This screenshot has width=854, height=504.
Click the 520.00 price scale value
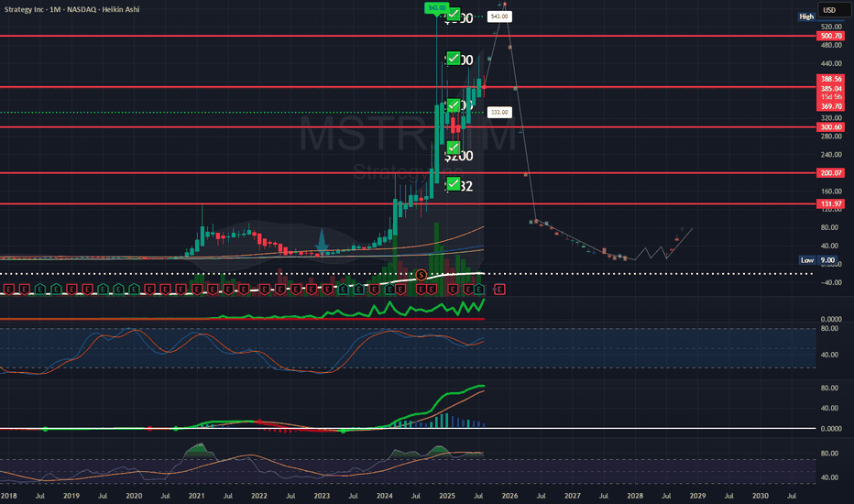point(831,27)
